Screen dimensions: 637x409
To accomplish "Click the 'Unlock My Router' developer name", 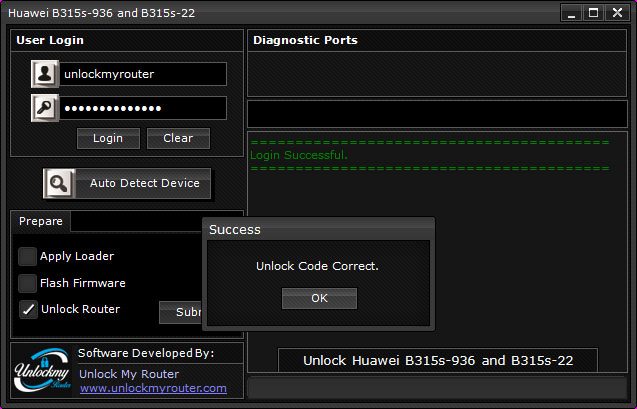I will click(x=129, y=374).
